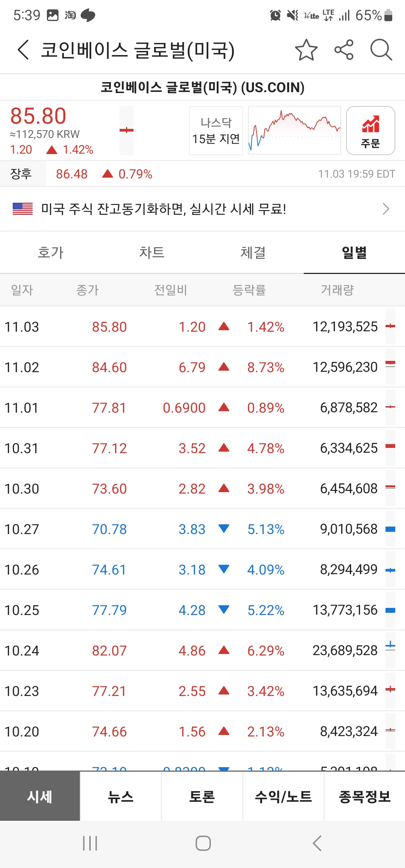Open the search magnifier icon

click(381, 50)
